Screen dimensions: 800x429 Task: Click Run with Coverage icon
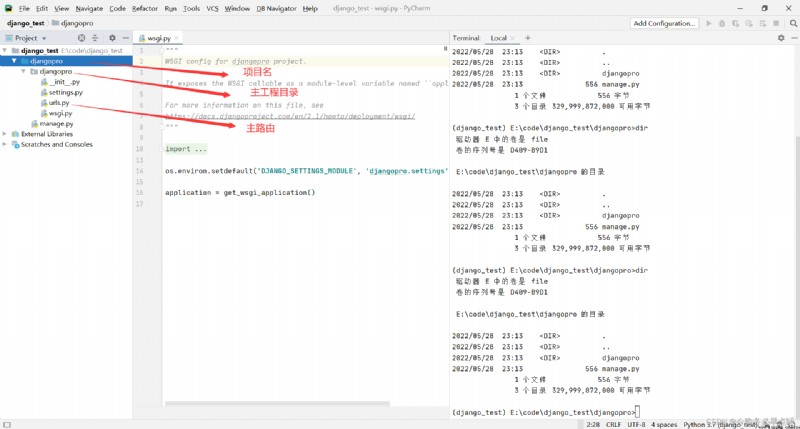[735, 23]
